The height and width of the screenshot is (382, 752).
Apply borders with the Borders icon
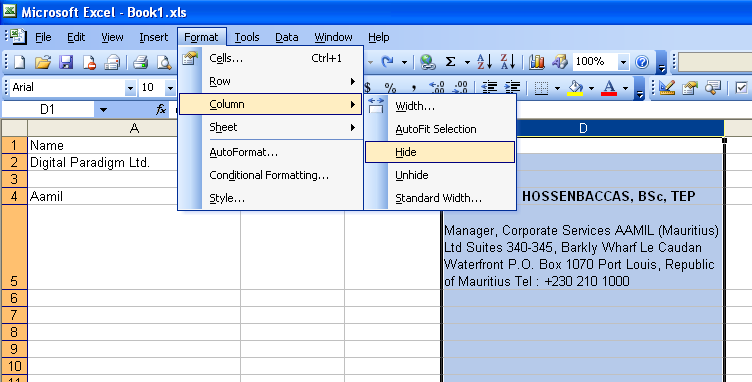[x=541, y=88]
